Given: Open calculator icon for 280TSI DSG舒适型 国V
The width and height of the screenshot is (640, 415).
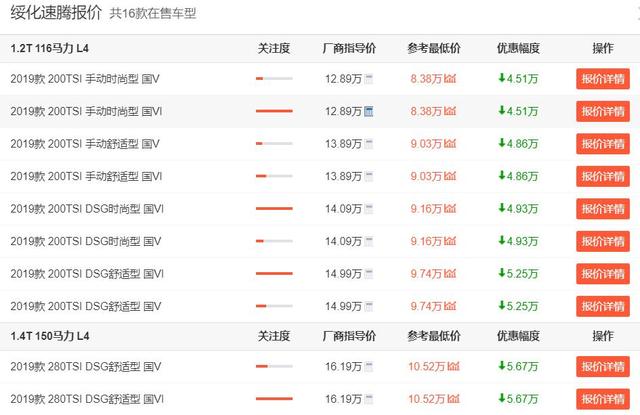Looking at the screenshot, I should point(369,366).
